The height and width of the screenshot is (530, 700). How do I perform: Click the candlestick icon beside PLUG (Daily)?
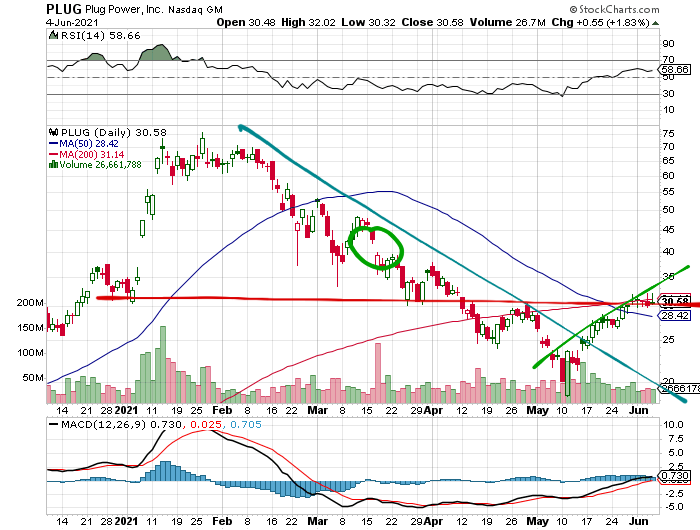point(54,132)
